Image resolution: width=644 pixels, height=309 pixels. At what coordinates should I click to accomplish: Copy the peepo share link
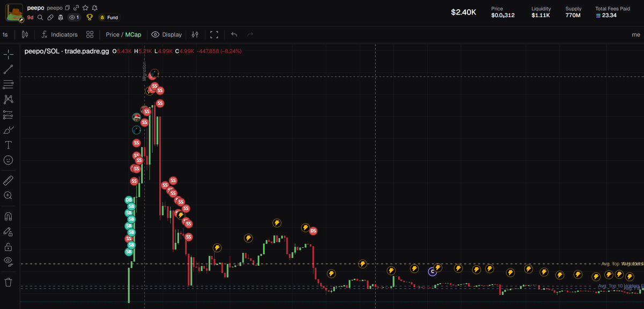(77, 8)
